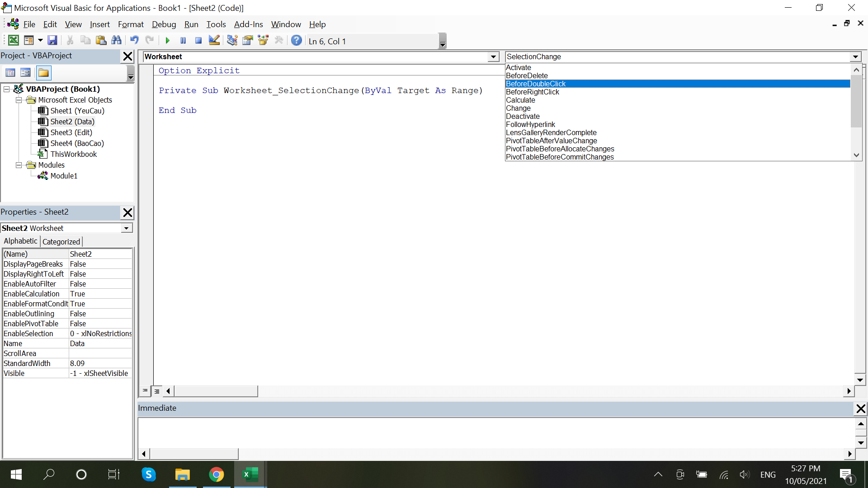
Task: Save the workbook with the floppy icon
Action: [52, 41]
